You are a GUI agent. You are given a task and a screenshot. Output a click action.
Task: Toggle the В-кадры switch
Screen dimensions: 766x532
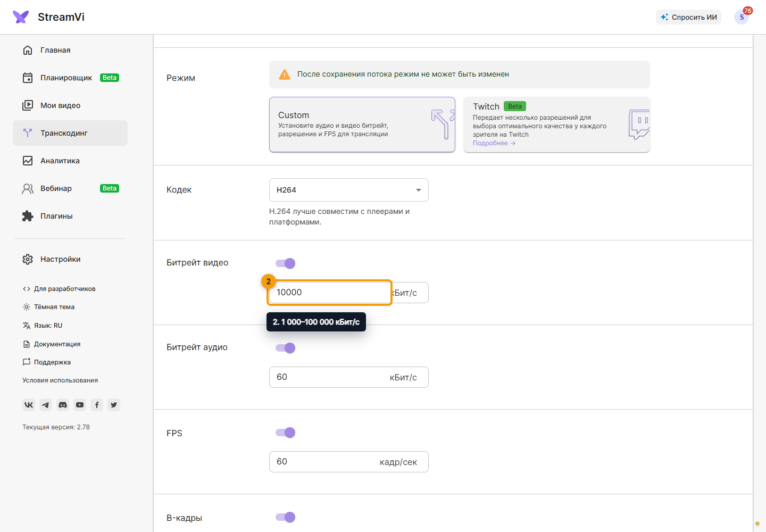coord(285,517)
